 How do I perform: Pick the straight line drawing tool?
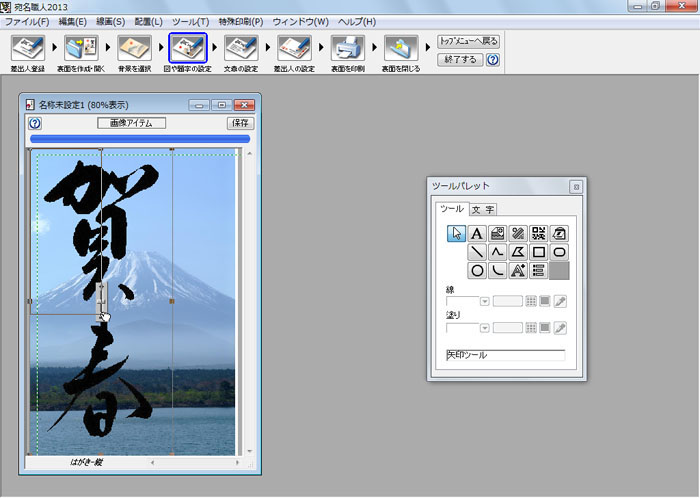[477, 252]
